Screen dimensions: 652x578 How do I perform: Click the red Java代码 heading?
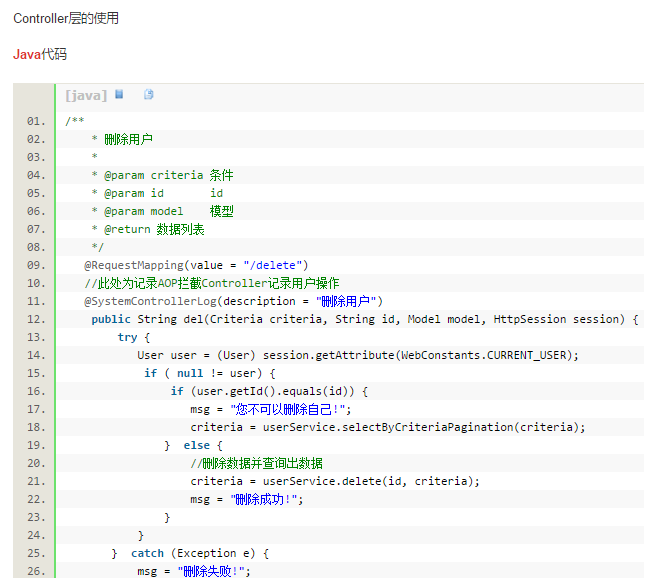(40, 54)
